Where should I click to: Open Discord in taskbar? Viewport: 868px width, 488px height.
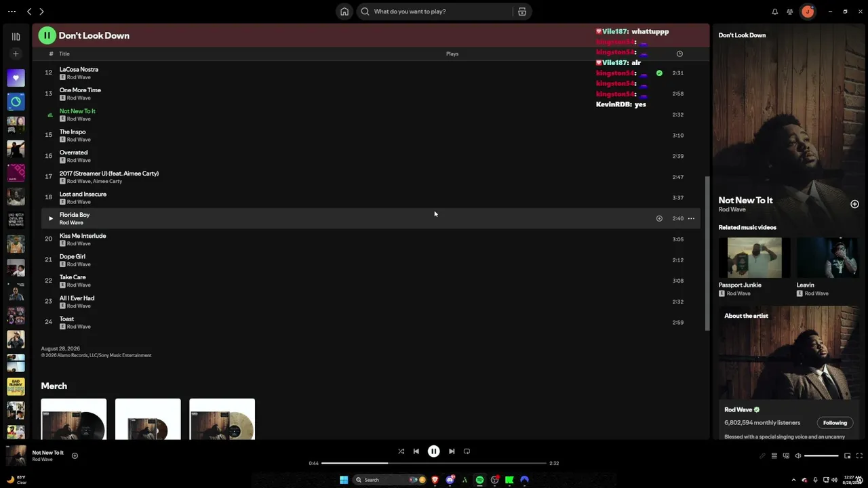pos(450,480)
